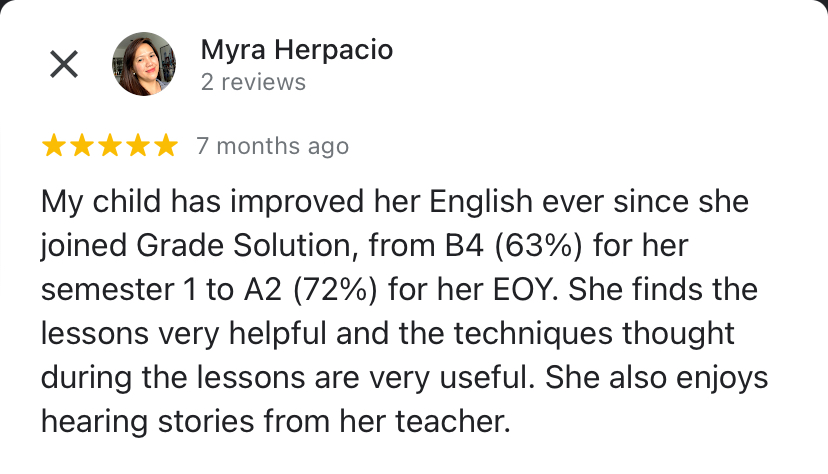Click the first rating star
The height and width of the screenshot is (474, 828).
point(53,146)
